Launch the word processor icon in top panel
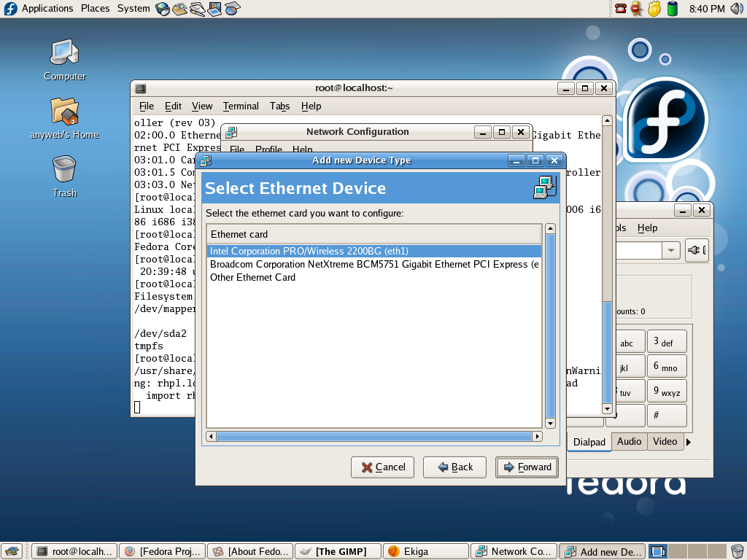Screen dimensions: 747x560 [197, 9]
